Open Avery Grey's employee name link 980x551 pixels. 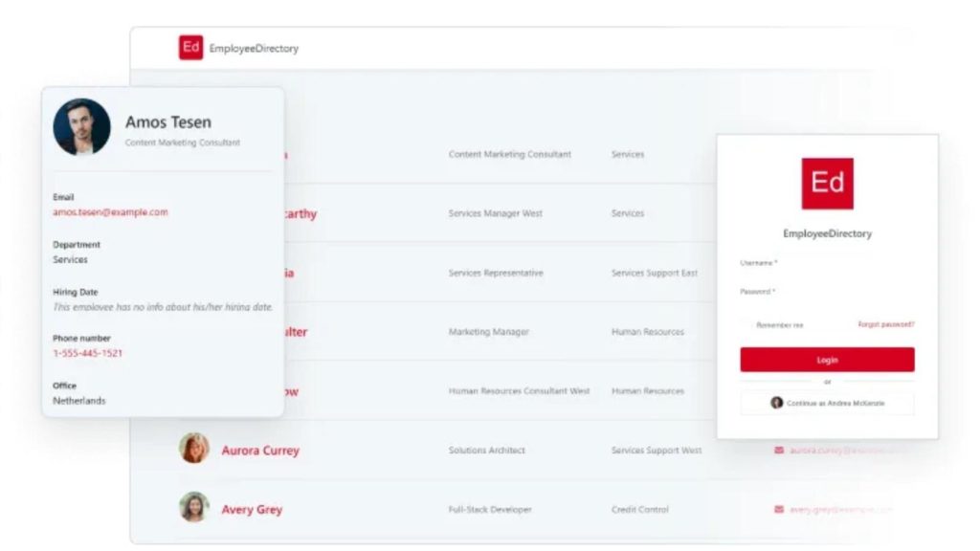[x=252, y=510]
